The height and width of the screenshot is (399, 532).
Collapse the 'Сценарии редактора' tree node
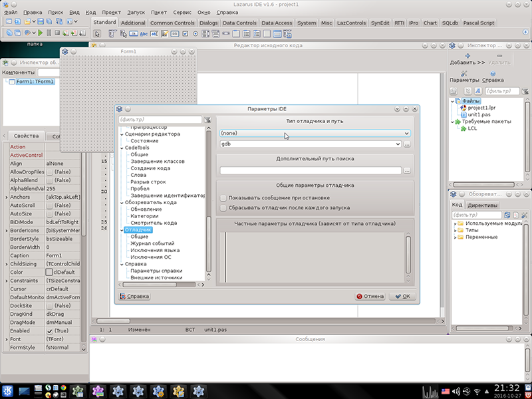122,134
